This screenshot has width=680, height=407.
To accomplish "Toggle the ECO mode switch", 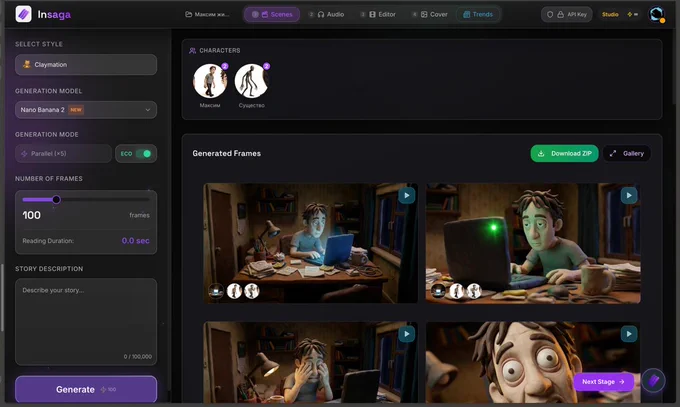I will pos(143,154).
